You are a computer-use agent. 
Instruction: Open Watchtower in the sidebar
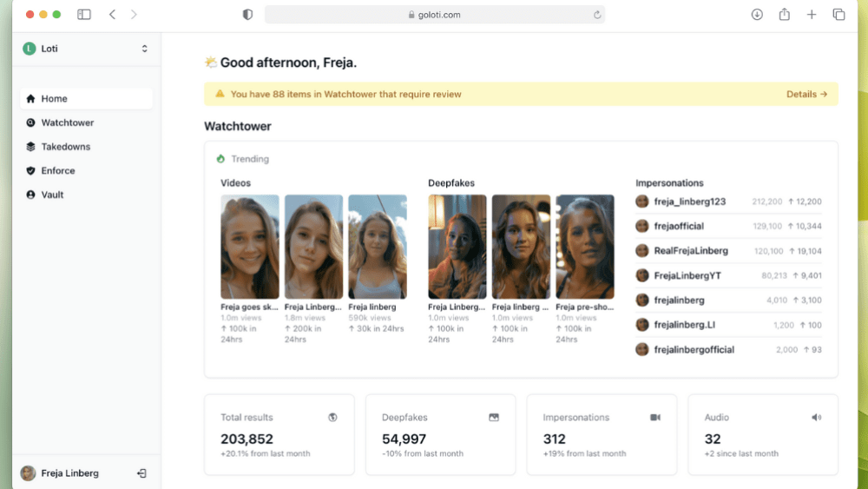[x=67, y=122]
